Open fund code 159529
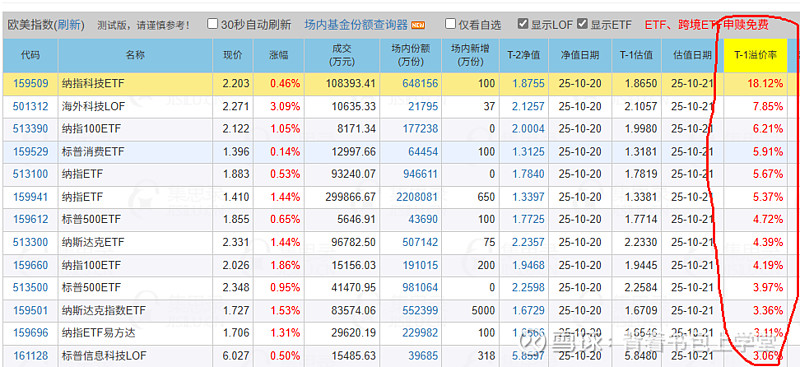 click(x=31, y=152)
